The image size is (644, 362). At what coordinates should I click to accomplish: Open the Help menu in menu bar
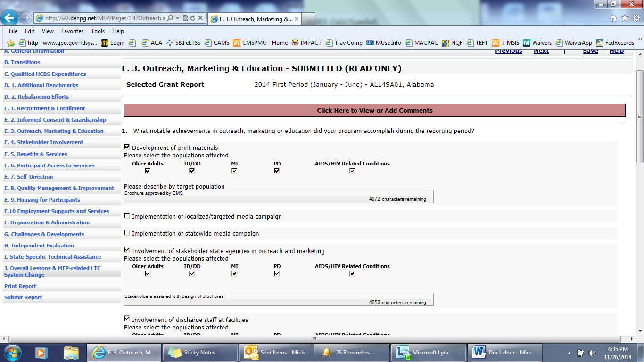click(118, 31)
